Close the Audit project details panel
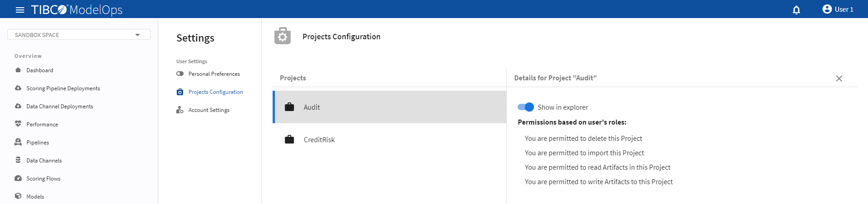The height and width of the screenshot is (204, 868). (x=839, y=79)
